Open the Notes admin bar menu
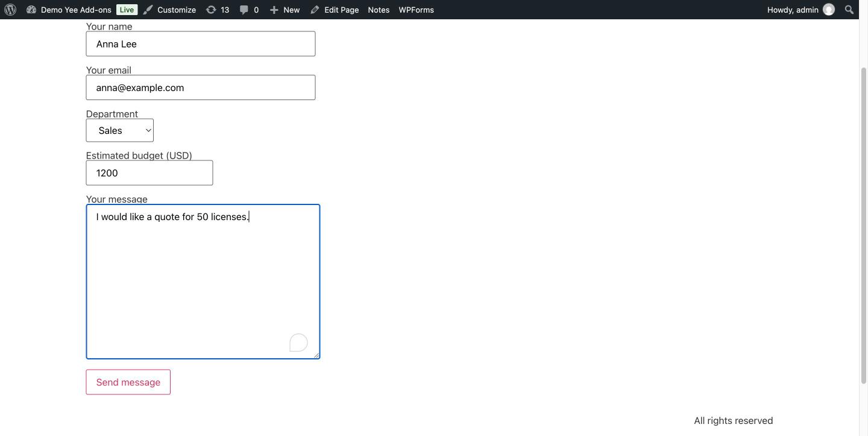868x436 pixels. coord(379,10)
